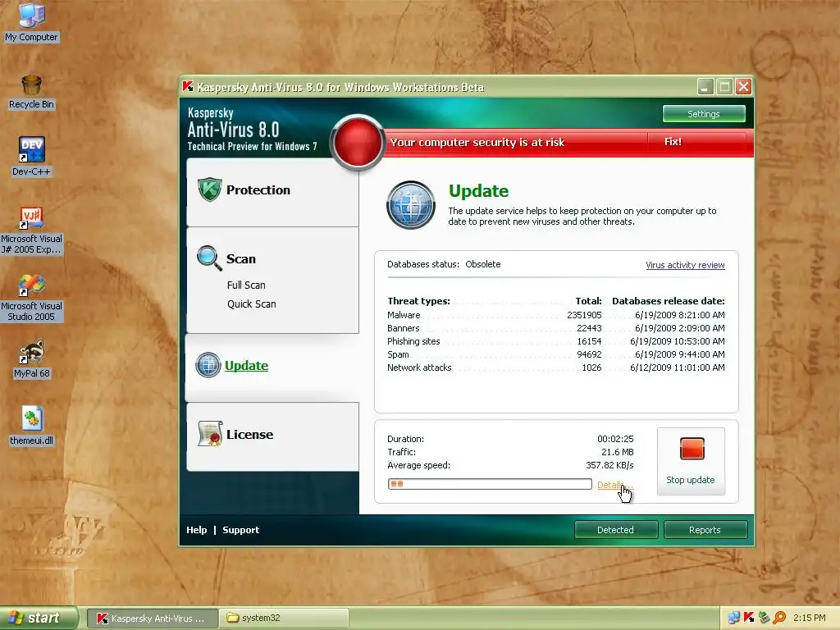Screen dimensions: 840x630
Task: Click Databases status Obsolete text
Action: point(444,264)
